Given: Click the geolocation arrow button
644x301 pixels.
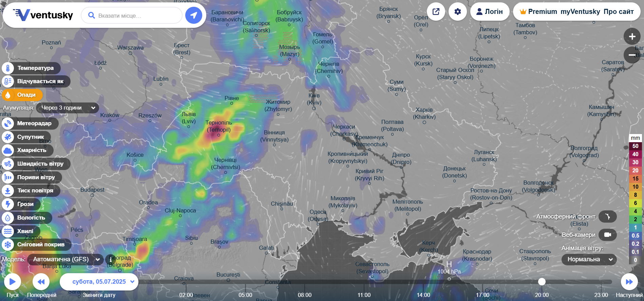Looking at the screenshot, I should pyautogui.click(x=193, y=15).
